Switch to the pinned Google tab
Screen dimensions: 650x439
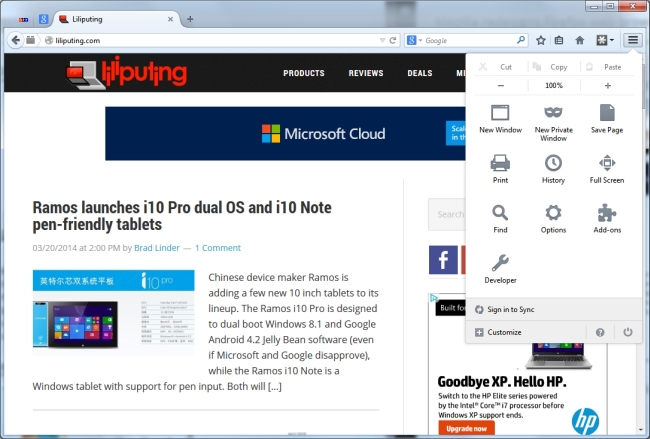pos(44,19)
